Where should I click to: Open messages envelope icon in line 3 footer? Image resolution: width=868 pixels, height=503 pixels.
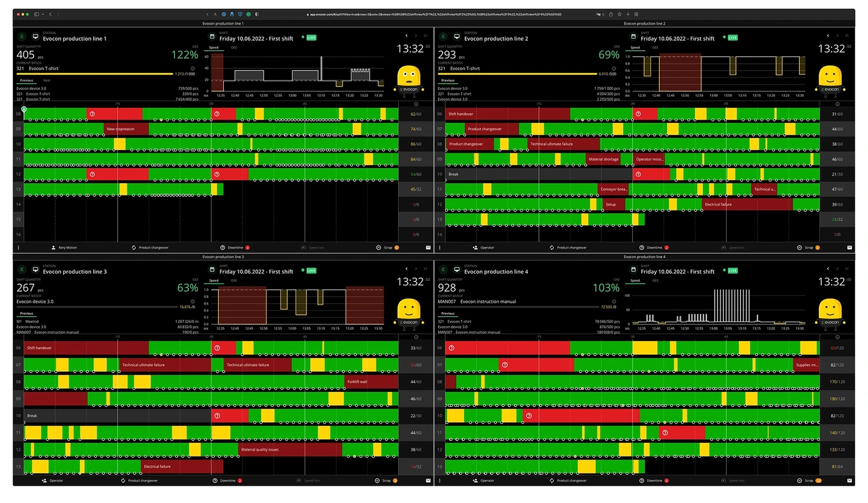tap(428, 481)
